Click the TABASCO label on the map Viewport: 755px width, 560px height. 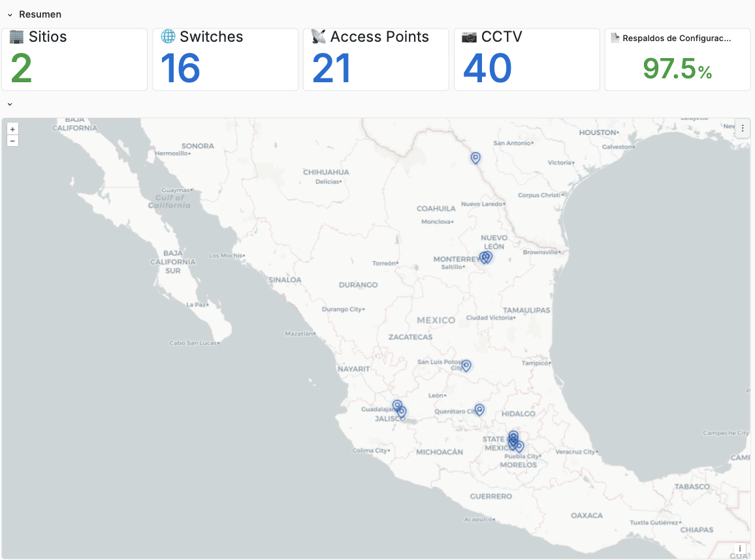(x=692, y=487)
